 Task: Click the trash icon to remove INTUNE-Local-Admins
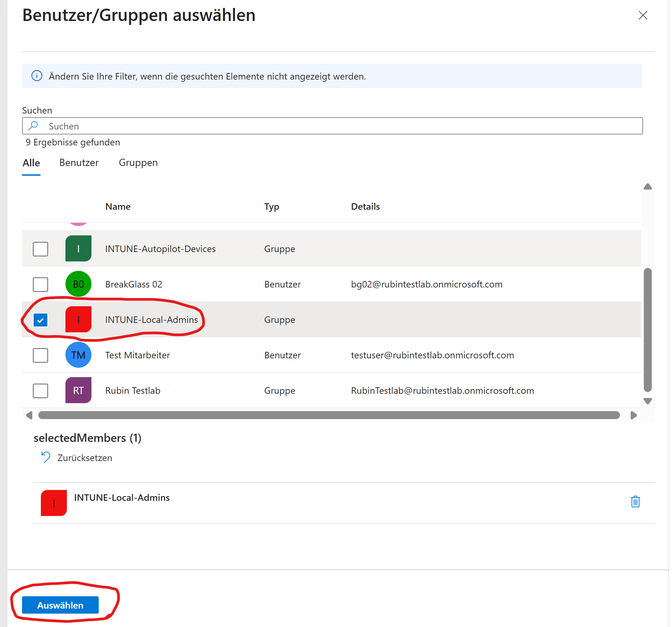click(635, 502)
